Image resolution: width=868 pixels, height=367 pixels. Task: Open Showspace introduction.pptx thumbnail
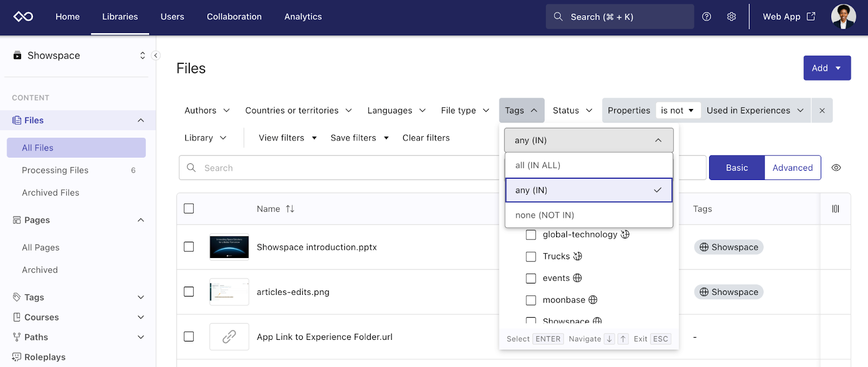click(x=229, y=247)
